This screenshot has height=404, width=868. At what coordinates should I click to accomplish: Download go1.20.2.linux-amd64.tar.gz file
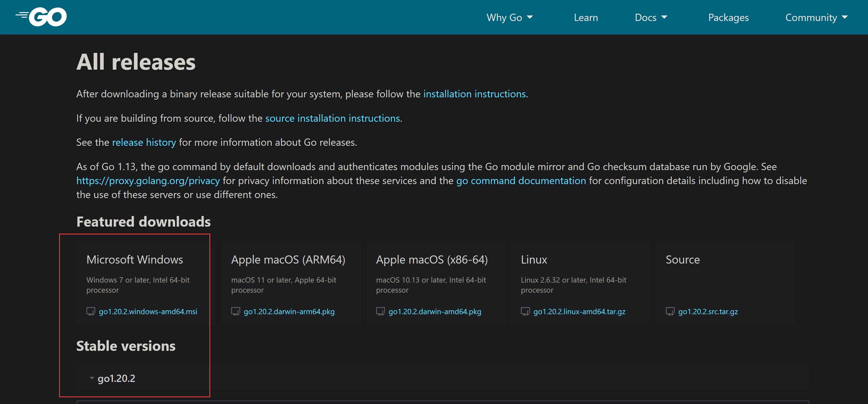(x=579, y=312)
